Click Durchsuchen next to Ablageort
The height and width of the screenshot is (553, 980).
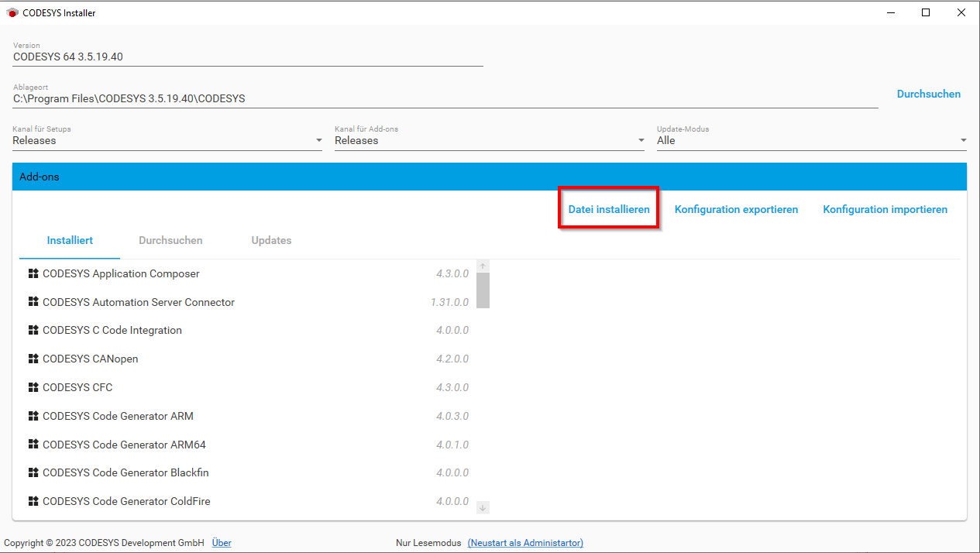tap(928, 94)
